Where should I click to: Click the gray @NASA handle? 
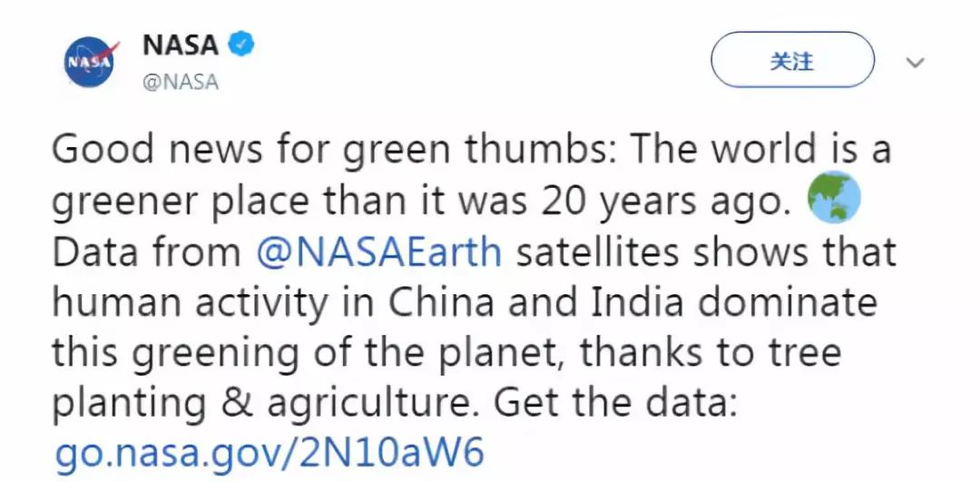point(181,82)
